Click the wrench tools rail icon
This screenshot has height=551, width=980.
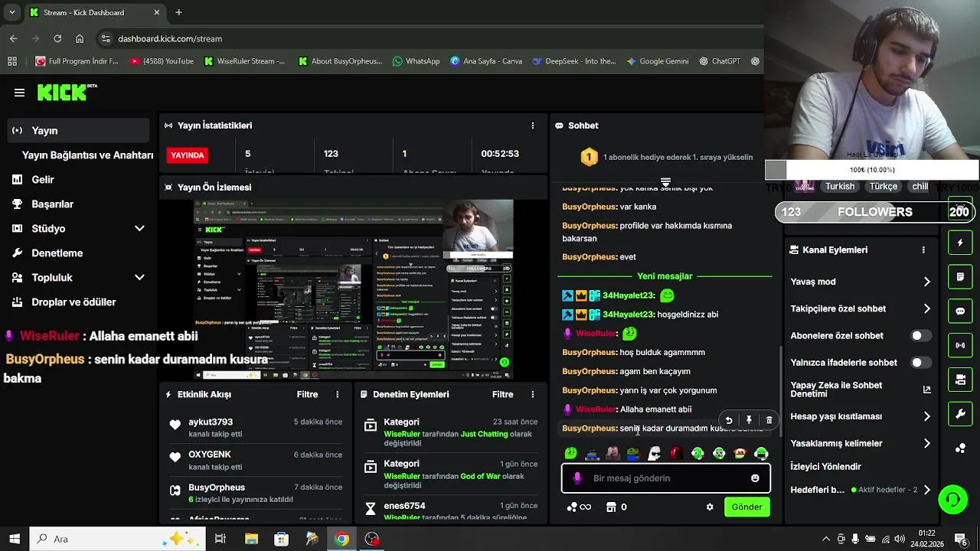[x=960, y=415]
